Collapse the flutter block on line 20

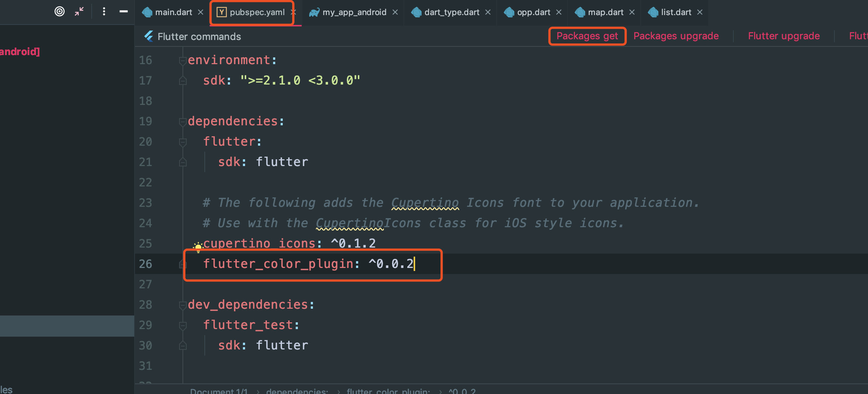click(x=183, y=142)
